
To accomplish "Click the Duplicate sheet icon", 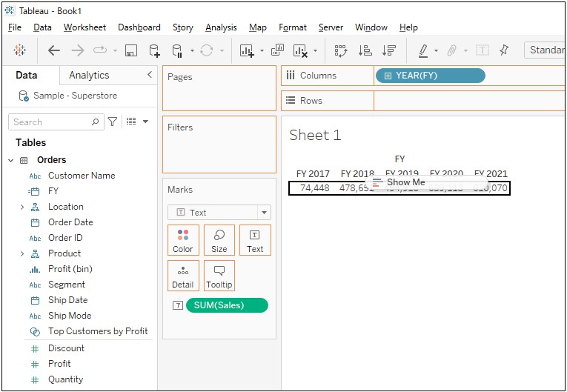I will pos(277,50).
